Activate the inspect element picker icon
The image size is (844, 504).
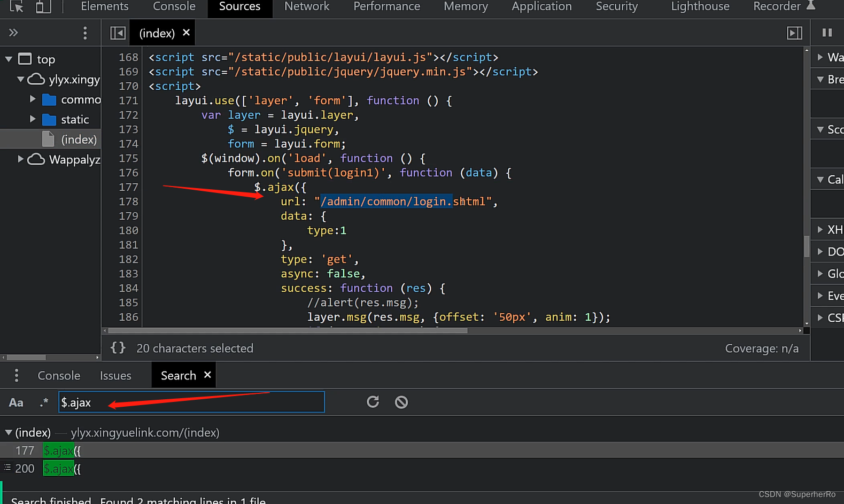pos(17,6)
